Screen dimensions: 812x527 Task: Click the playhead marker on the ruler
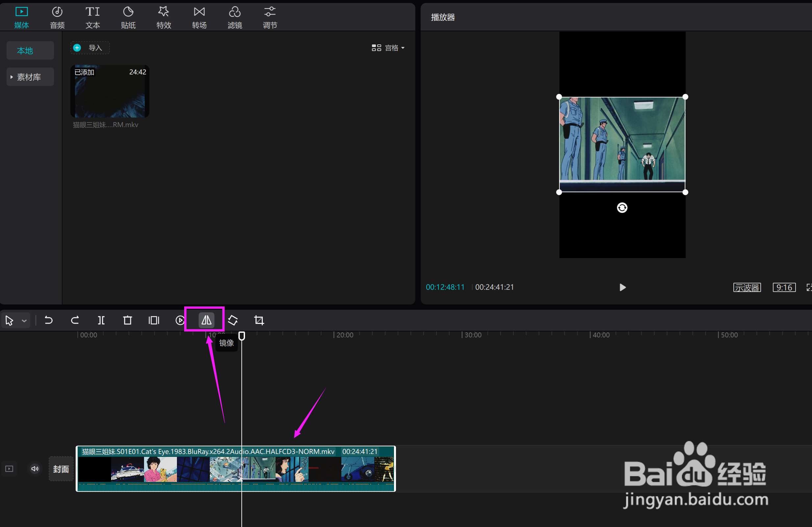tap(241, 336)
